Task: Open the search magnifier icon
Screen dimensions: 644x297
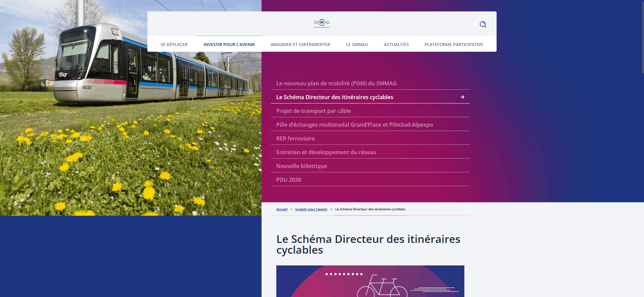Action: [483, 24]
